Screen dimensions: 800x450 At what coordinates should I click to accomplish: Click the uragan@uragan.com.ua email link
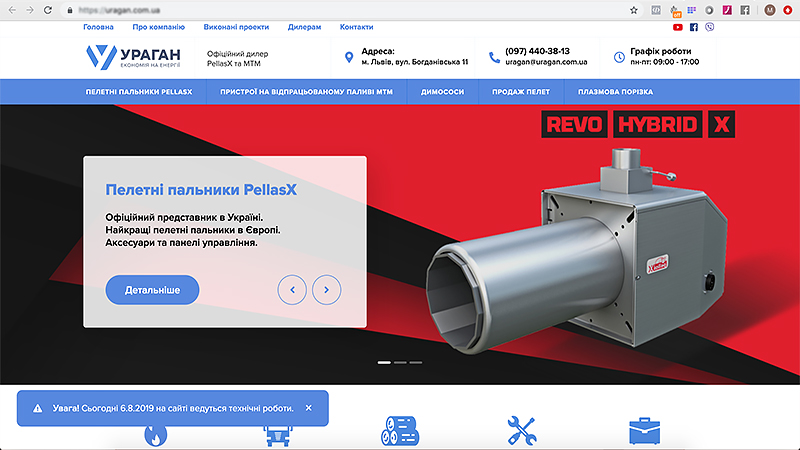546,62
